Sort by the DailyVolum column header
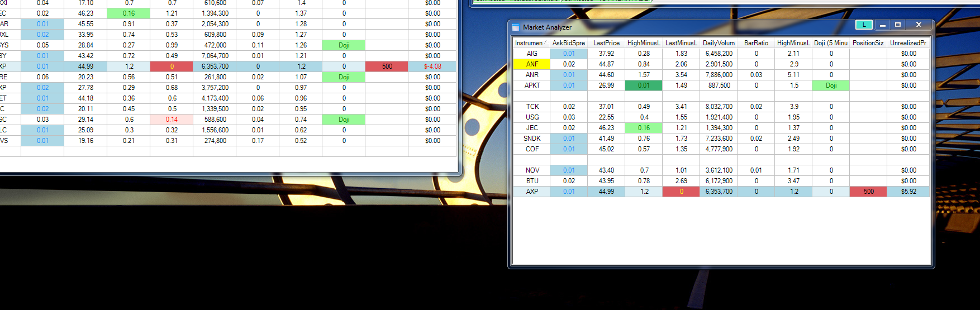Screen dimensions: 980x310 [719, 43]
